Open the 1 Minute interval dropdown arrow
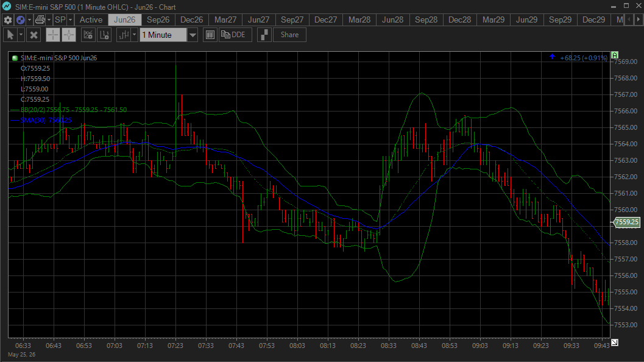Image resolution: width=644 pixels, height=362 pixels. click(192, 35)
